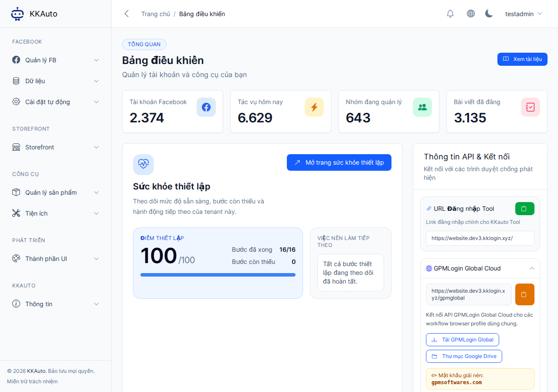Screen dimensions: 558x392
Task: Collapse the GPMLogin Global Cloud section
Action: [x=532, y=268]
